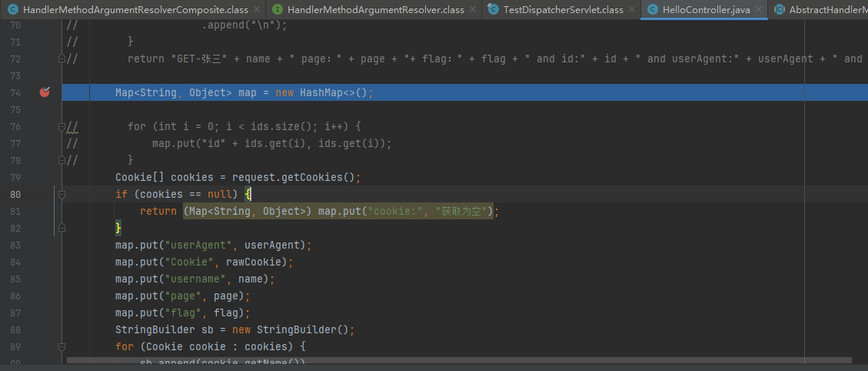Place cursor on 'new HashMap<>()' expression

[x=321, y=92]
